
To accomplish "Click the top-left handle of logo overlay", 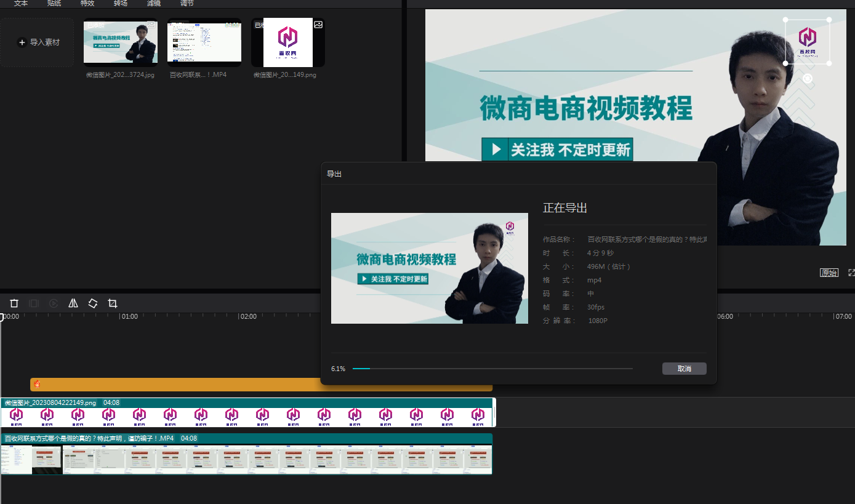I will [785, 20].
